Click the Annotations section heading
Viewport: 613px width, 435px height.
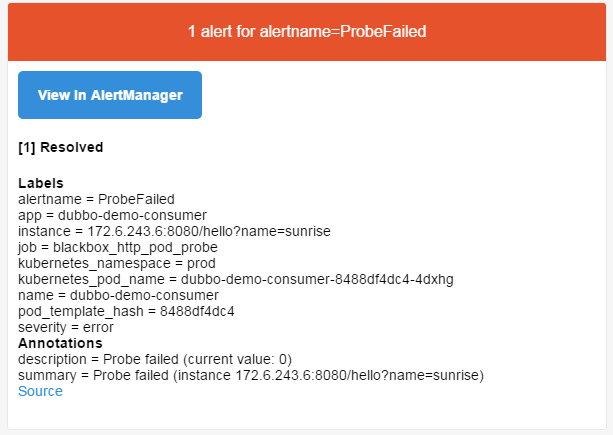(x=60, y=343)
